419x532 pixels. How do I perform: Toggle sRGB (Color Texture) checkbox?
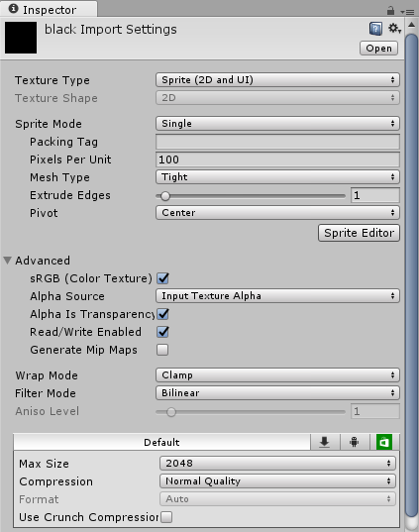pos(162,278)
